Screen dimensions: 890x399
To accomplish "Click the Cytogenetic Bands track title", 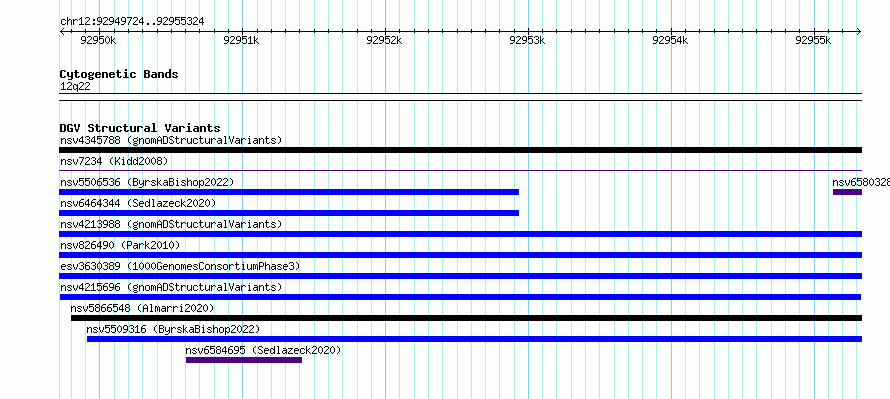I will [119, 74].
